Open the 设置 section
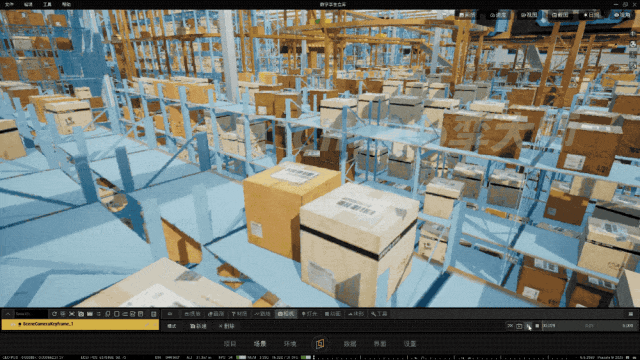The width and height of the screenshot is (640, 360). (410, 344)
